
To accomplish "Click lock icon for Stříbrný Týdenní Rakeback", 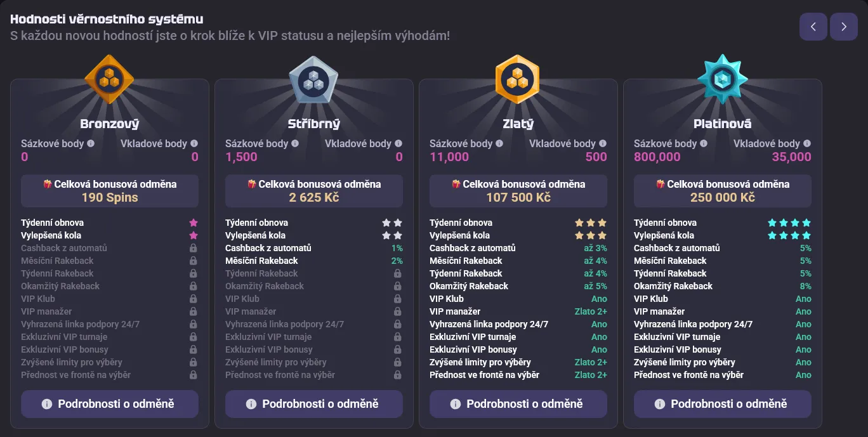I will [x=398, y=273].
